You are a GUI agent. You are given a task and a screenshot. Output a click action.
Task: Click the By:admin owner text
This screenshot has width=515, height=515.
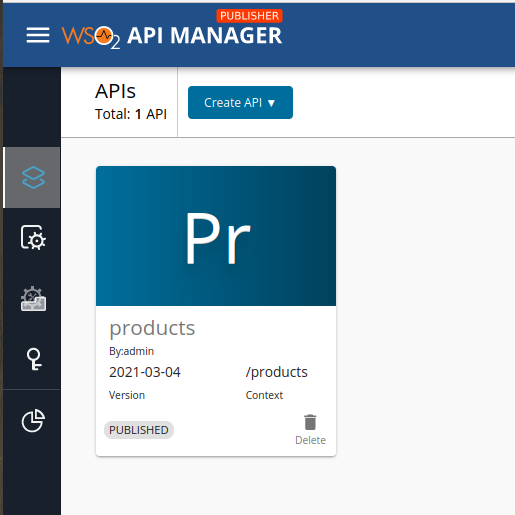131,351
